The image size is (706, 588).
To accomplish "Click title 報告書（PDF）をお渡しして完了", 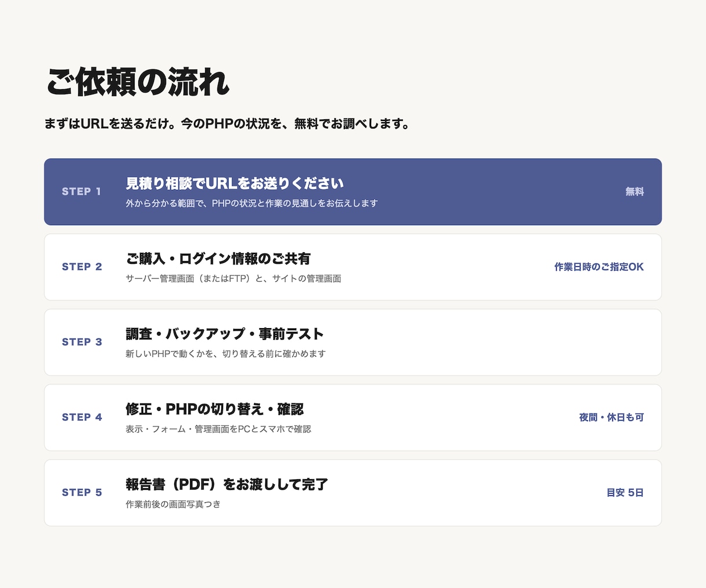I will tap(227, 484).
